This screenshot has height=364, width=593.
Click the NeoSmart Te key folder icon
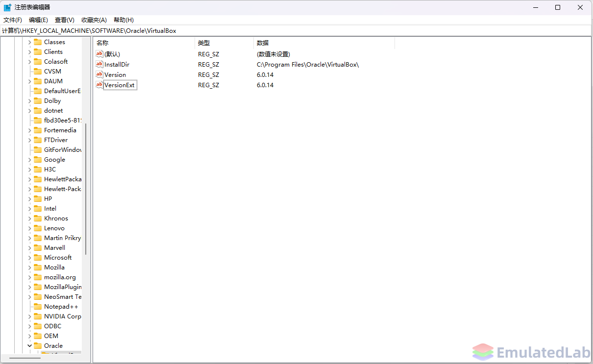pyautogui.click(x=38, y=297)
